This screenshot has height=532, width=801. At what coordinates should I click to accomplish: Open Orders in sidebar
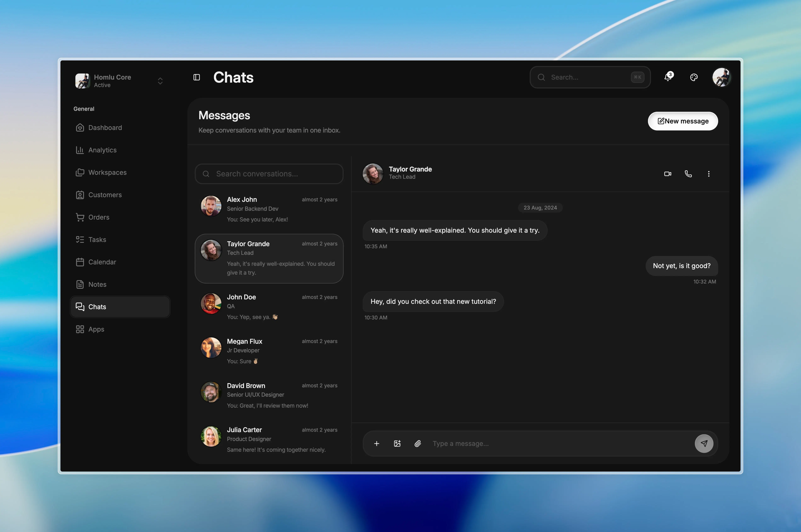[x=120, y=217]
